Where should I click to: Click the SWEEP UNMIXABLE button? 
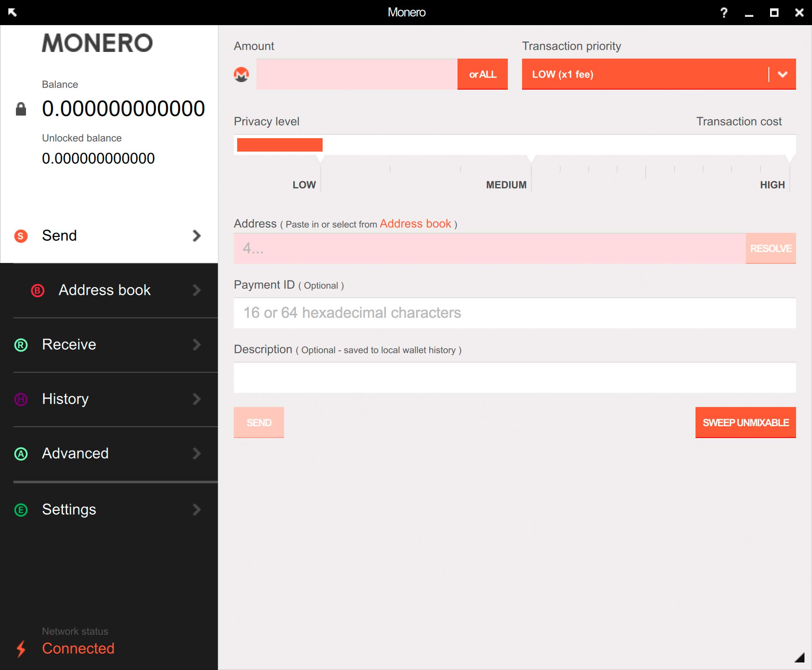[x=744, y=423]
